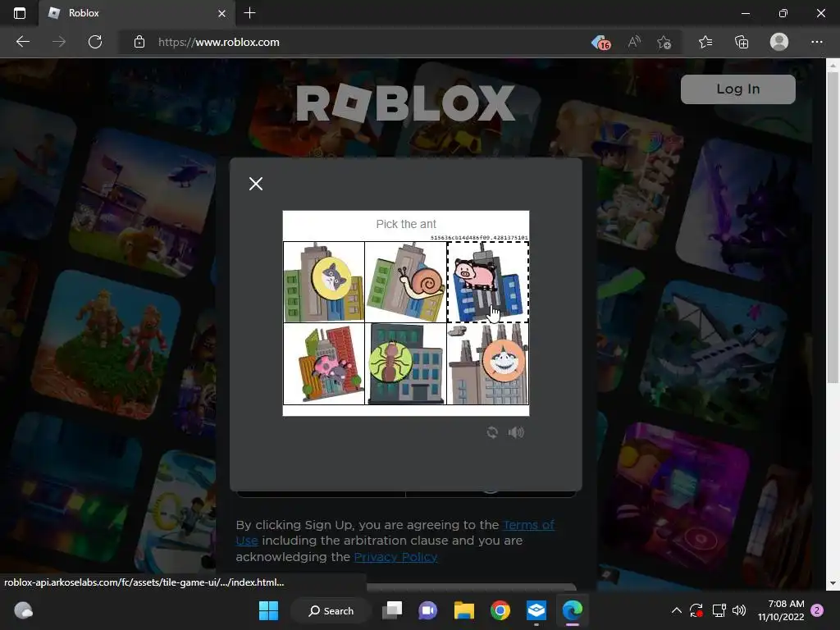840x630 pixels.
Task: Open Task View from the taskbar
Action: [x=392, y=610]
